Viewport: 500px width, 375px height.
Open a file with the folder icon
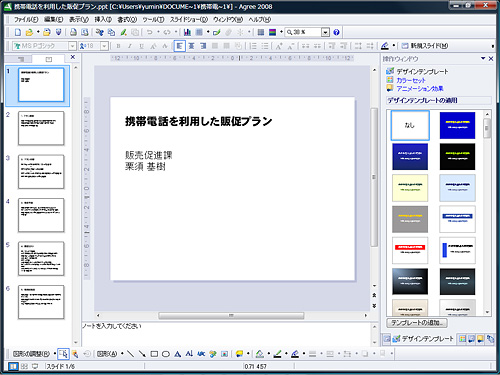point(29,32)
